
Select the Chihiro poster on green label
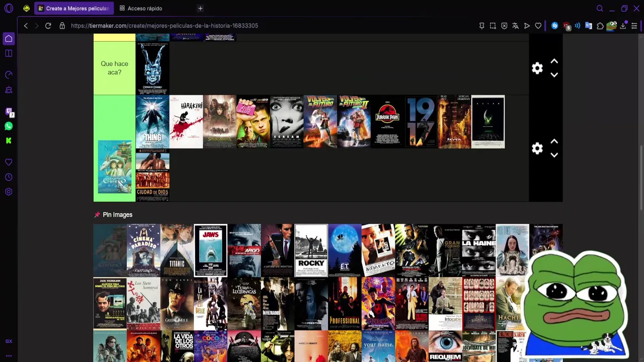[x=115, y=167]
